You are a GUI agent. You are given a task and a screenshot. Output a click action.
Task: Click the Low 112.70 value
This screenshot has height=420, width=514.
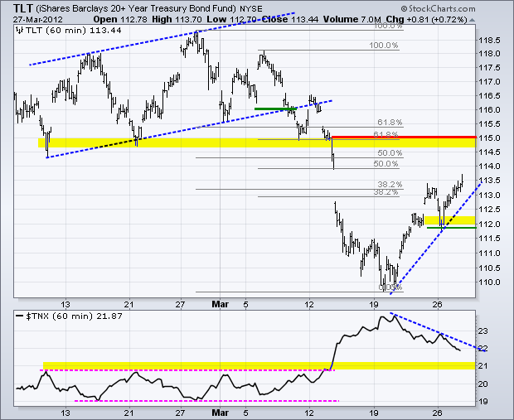coord(231,19)
